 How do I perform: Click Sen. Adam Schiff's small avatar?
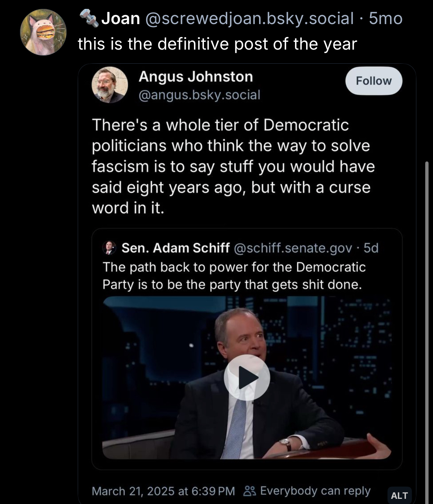110,248
